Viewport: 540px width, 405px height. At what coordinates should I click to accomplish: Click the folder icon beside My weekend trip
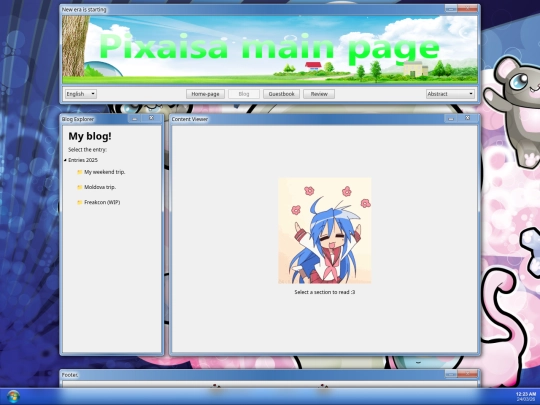click(x=80, y=172)
